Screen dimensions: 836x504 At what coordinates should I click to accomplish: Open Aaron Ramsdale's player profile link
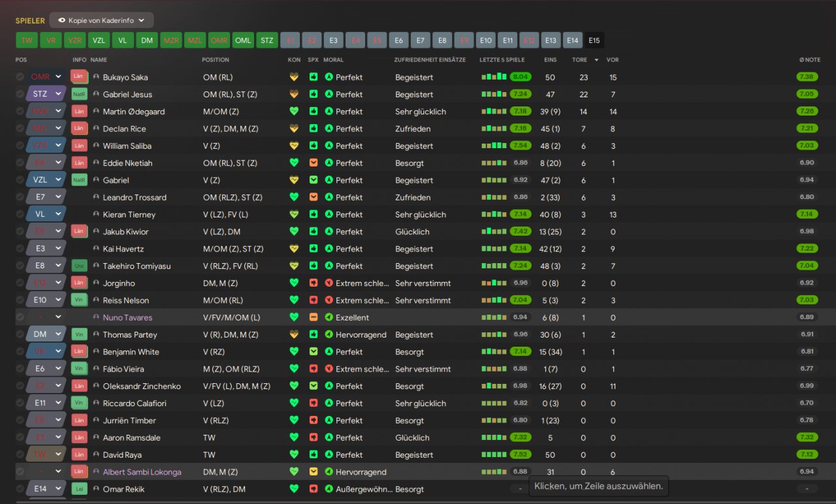coord(131,437)
